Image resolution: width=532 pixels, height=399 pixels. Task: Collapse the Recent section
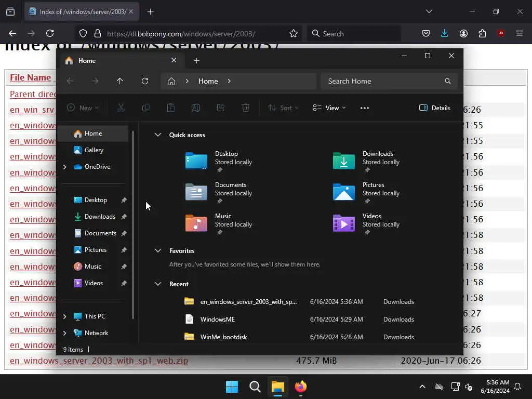pyautogui.click(x=158, y=284)
